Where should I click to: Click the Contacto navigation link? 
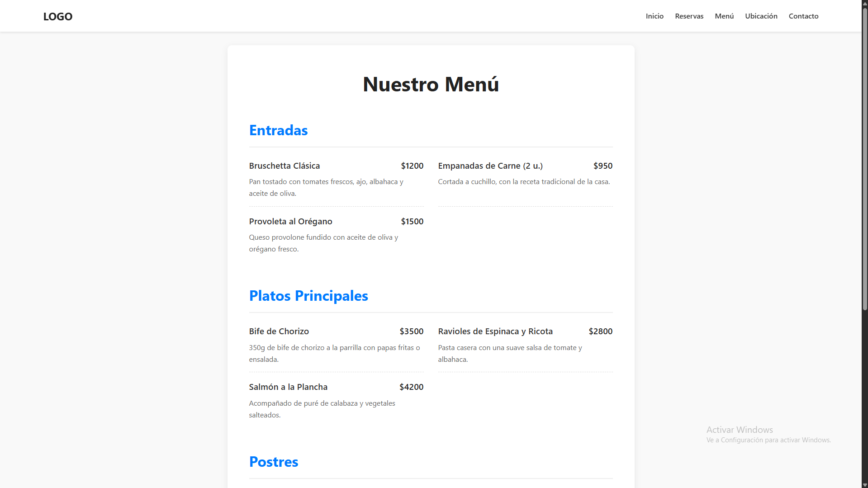803,16
